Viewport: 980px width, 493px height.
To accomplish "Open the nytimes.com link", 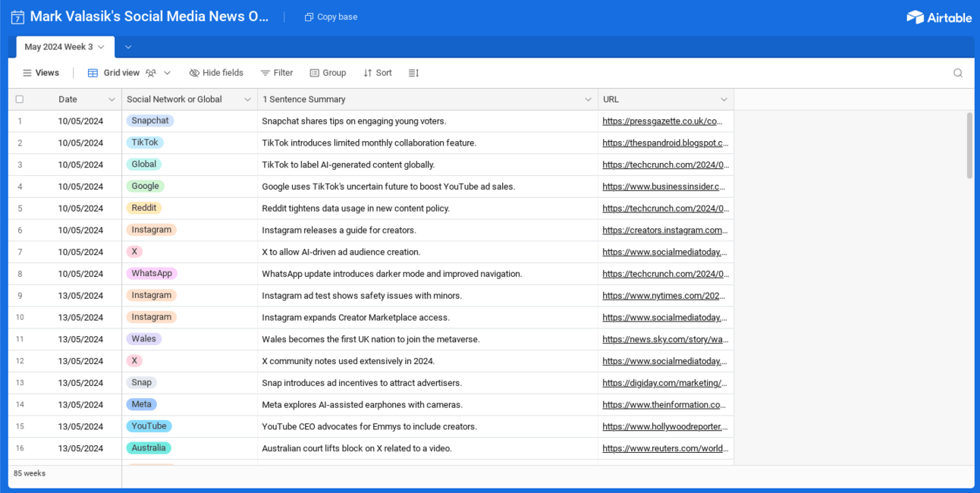I will tap(664, 296).
